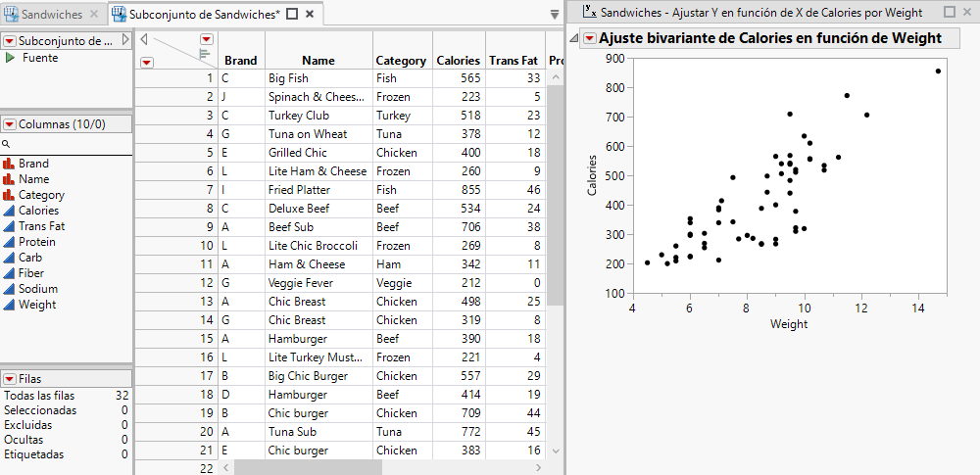
Task: Click the Big Fish name cell
Action: (x=318, y=78)
